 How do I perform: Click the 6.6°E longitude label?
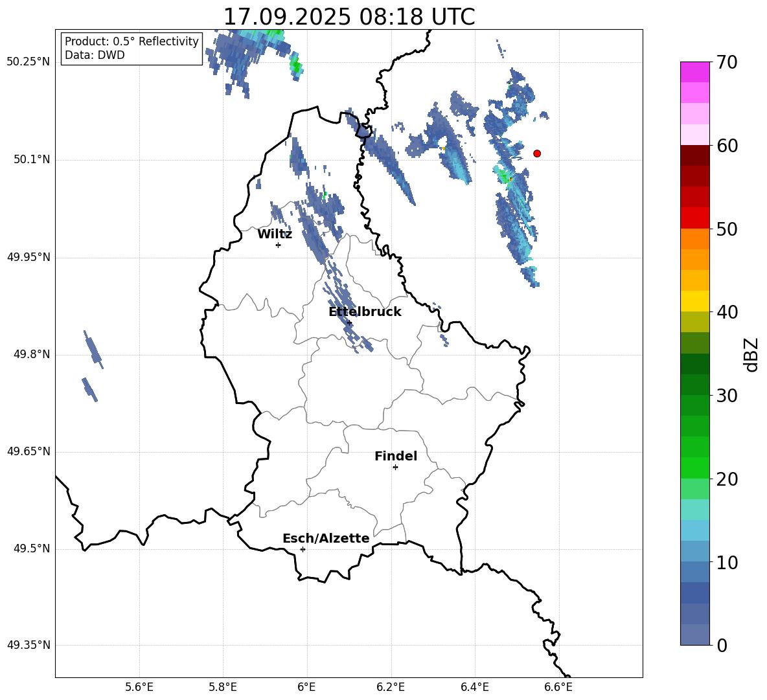click(x=558, y=687)
